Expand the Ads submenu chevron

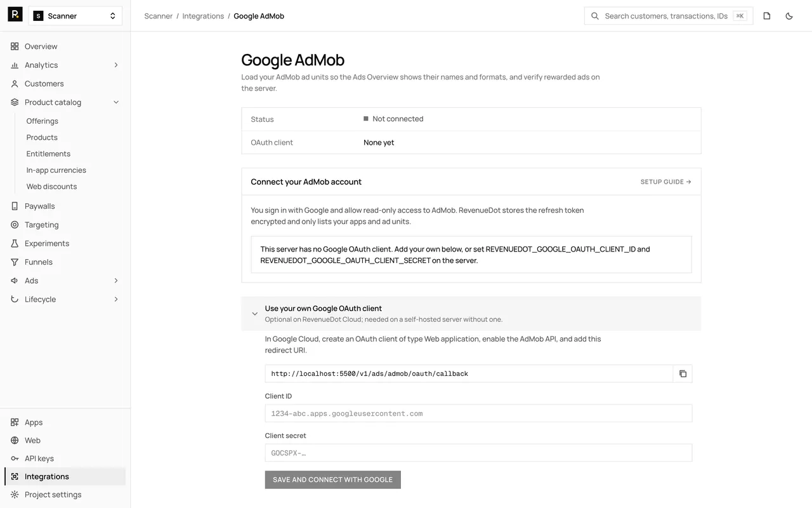116,281
